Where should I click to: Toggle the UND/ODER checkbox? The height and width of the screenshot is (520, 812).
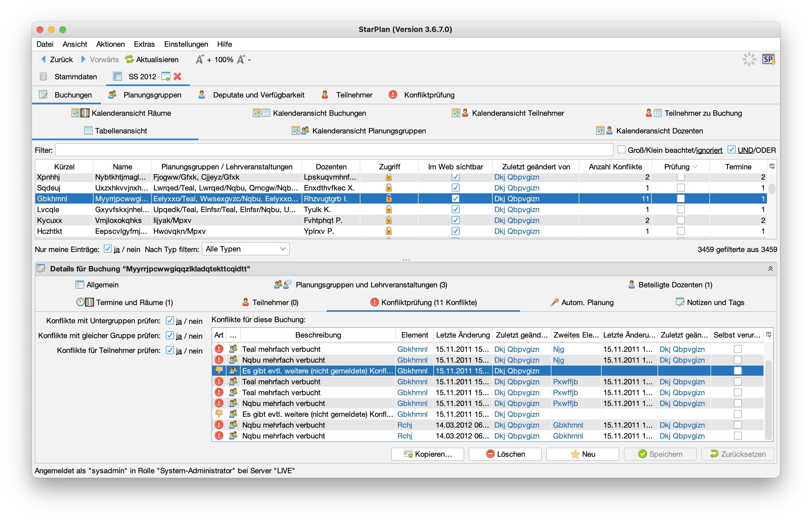pos(731,150)
